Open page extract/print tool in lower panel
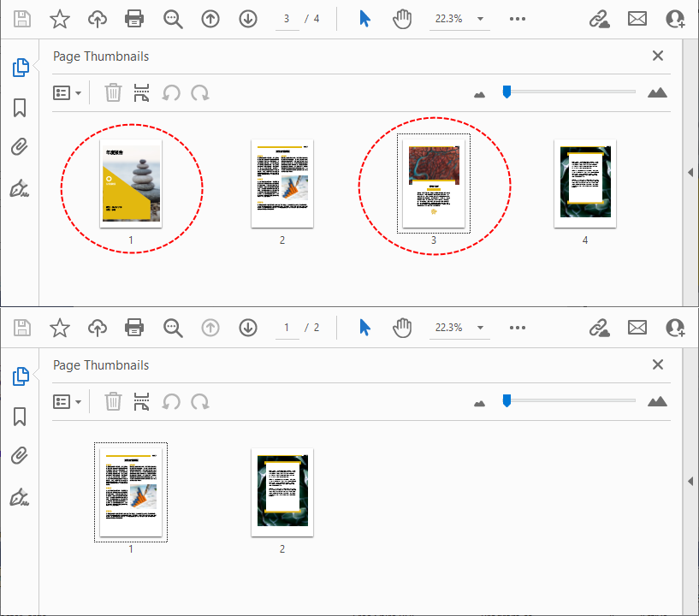 tap(141, 401)
